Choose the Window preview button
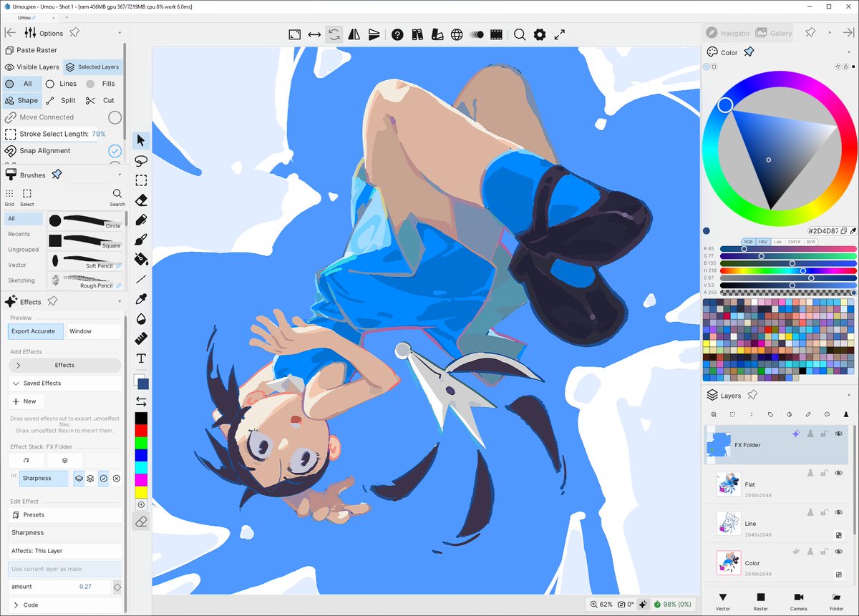 94,331
